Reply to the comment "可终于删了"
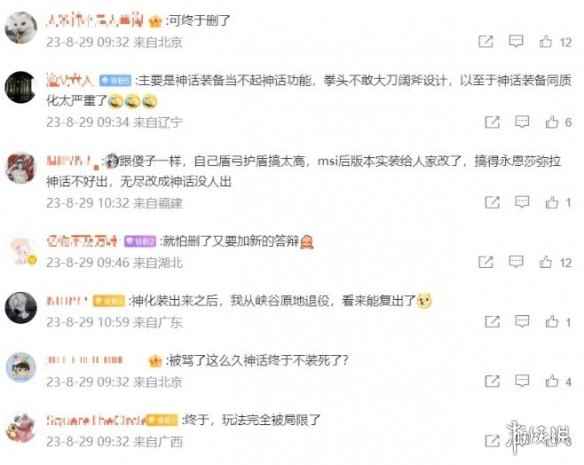 point(516,41)
